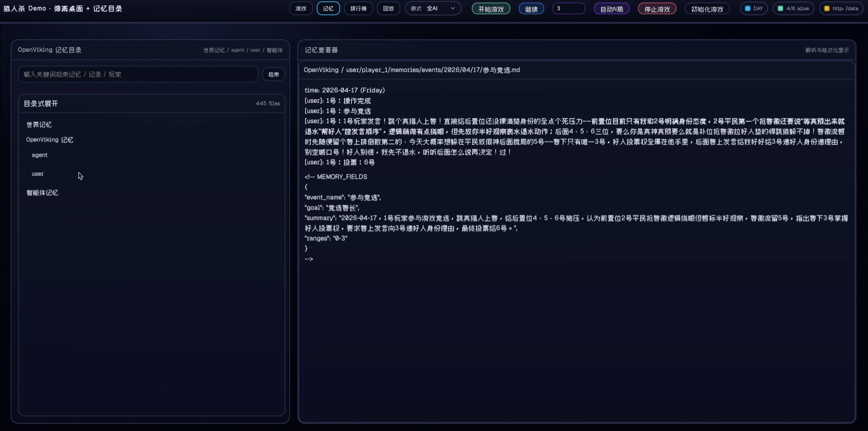Click the 1号：投票：6号 line
Screen dimensions: 868x431
340,162
